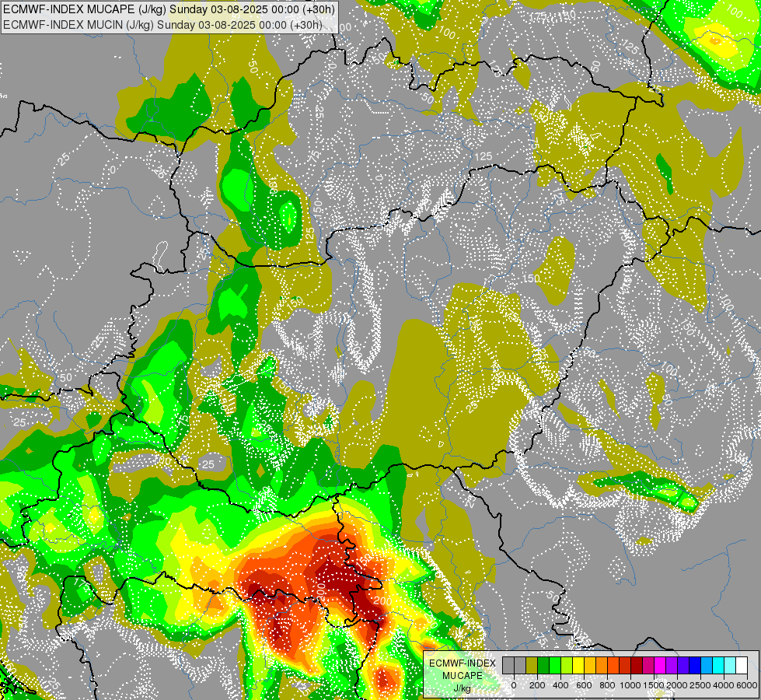Click the ECMWF-INDEX MUCIN header line
Image resolution: width=761 pixels, height=700 pixels.
point(162,25)
